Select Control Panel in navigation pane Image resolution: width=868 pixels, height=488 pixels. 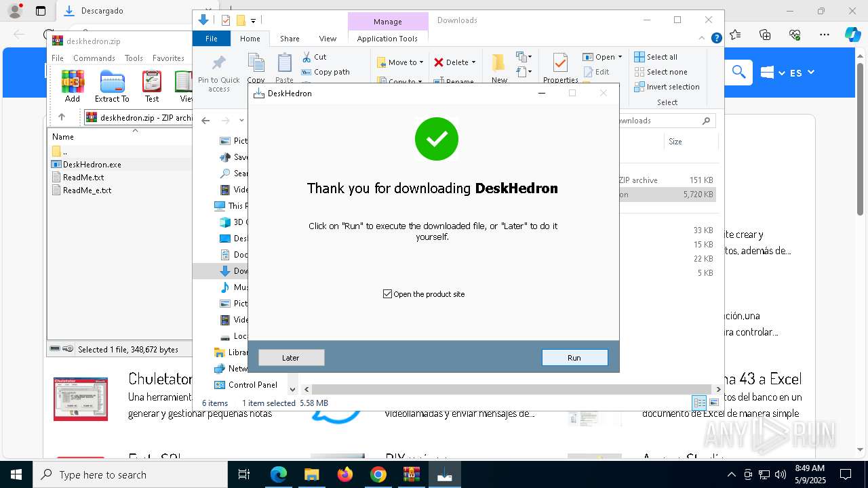click(x=252, y=384)
